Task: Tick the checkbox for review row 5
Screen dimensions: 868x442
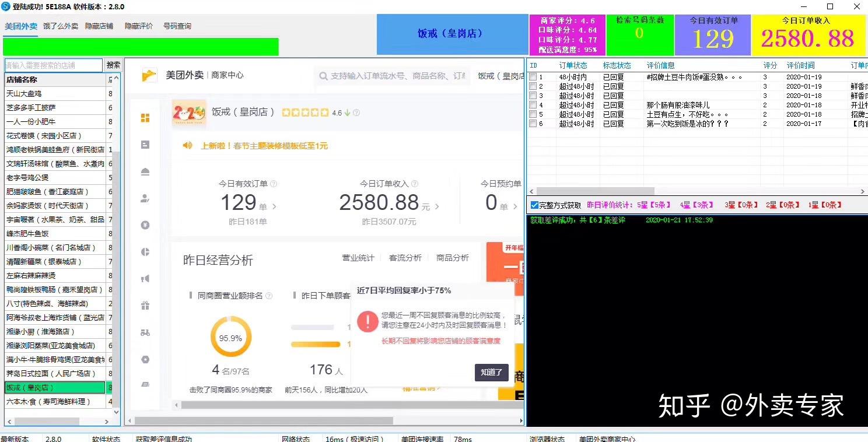Action: [x=533, y=114]
